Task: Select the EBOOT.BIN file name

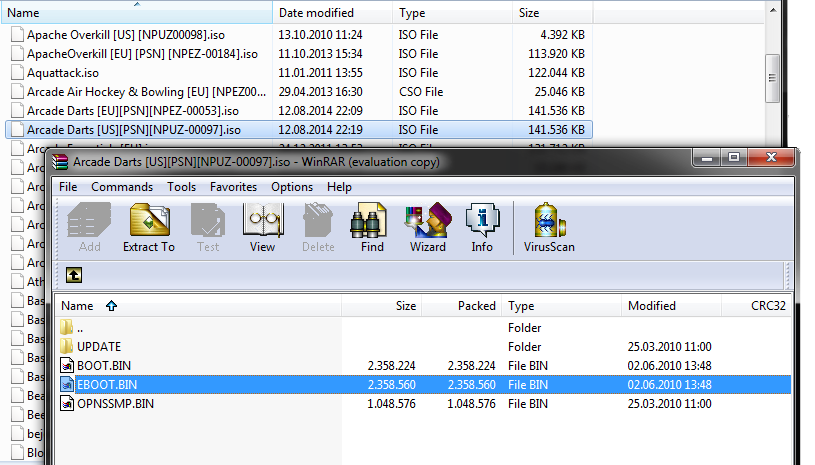Action: [x=107, y=384]
